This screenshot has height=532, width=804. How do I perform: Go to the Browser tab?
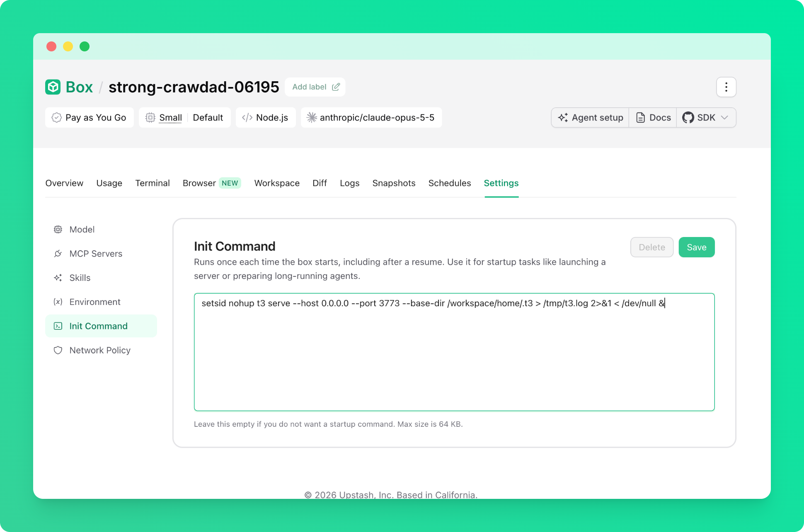click(x=199, y=183)
